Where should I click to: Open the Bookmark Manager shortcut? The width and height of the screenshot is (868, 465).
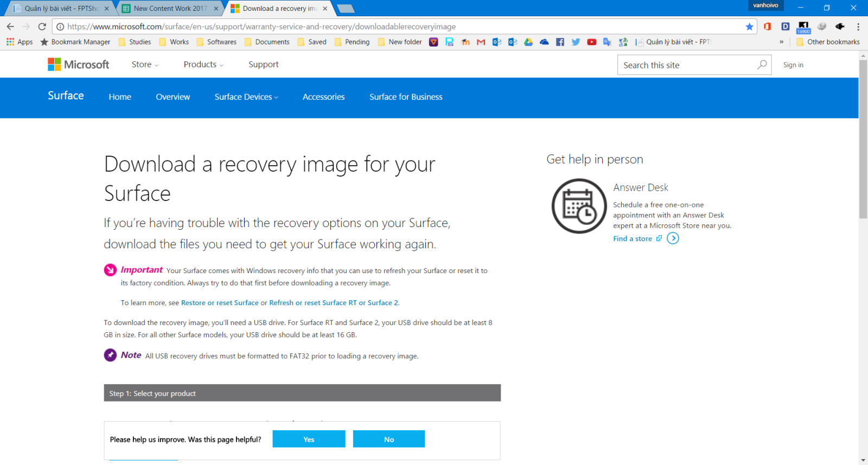(x=75, y=42)
